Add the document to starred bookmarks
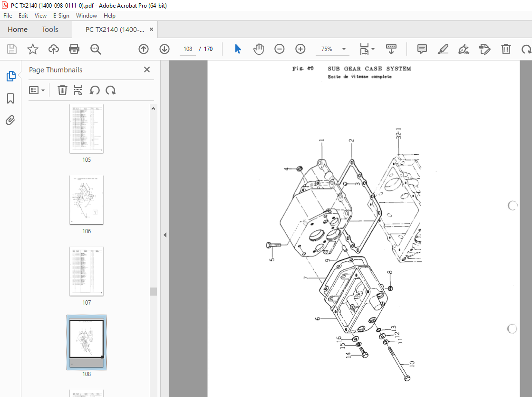Viewport: 532px width, 397px height. tap(33, 49)
